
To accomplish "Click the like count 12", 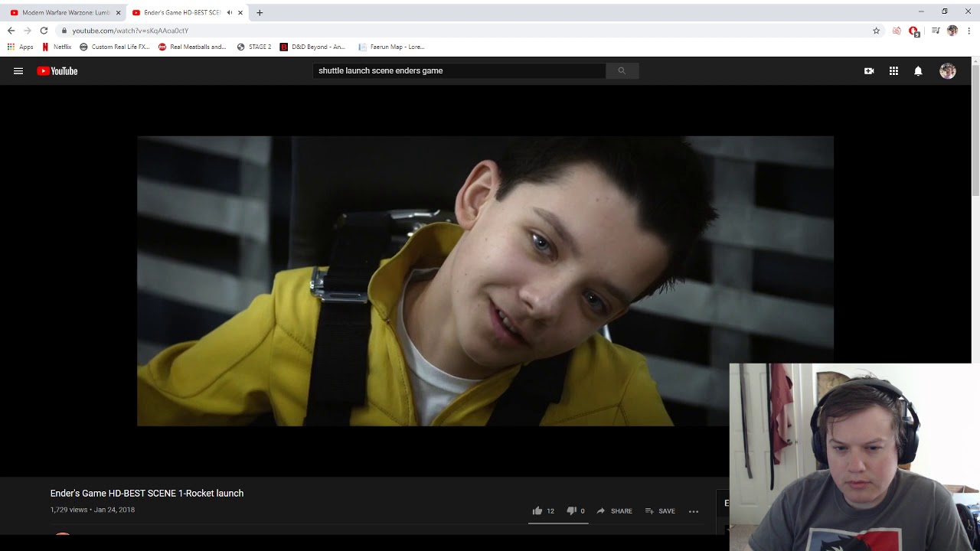I will 550,511.
